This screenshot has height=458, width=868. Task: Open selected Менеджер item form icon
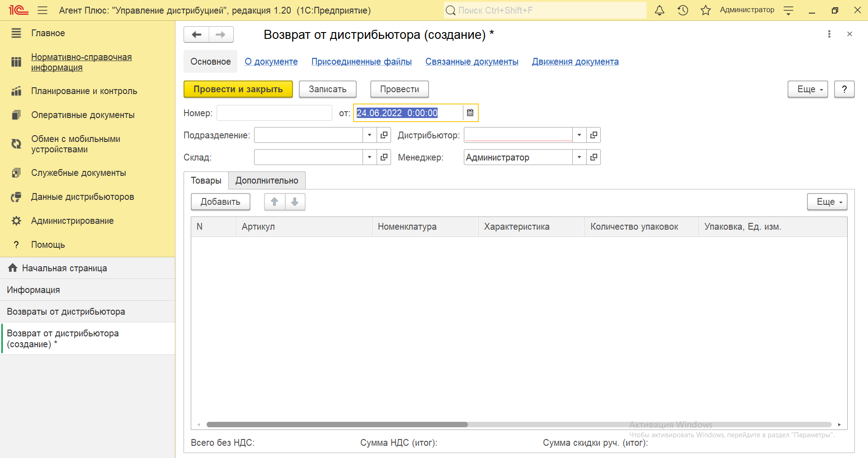click(x=594, y=157)
